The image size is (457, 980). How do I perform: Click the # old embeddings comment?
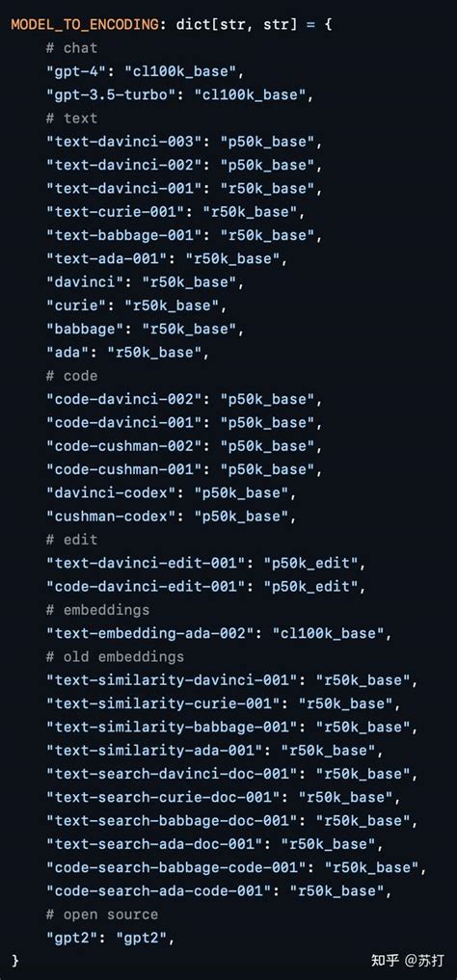[115, 657]
